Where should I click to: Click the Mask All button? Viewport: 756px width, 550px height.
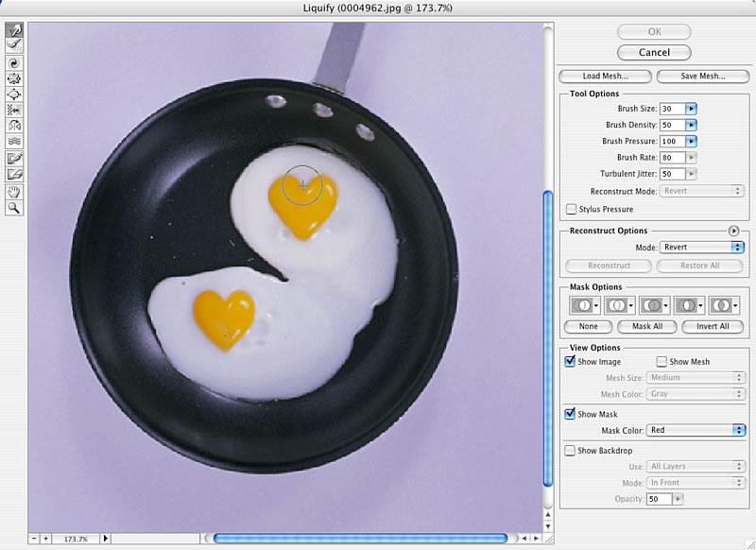647,326
